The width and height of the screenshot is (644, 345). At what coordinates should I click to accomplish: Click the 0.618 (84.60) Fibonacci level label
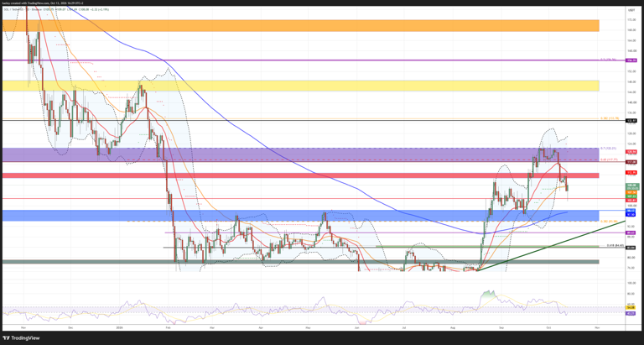tap(615, 245)
